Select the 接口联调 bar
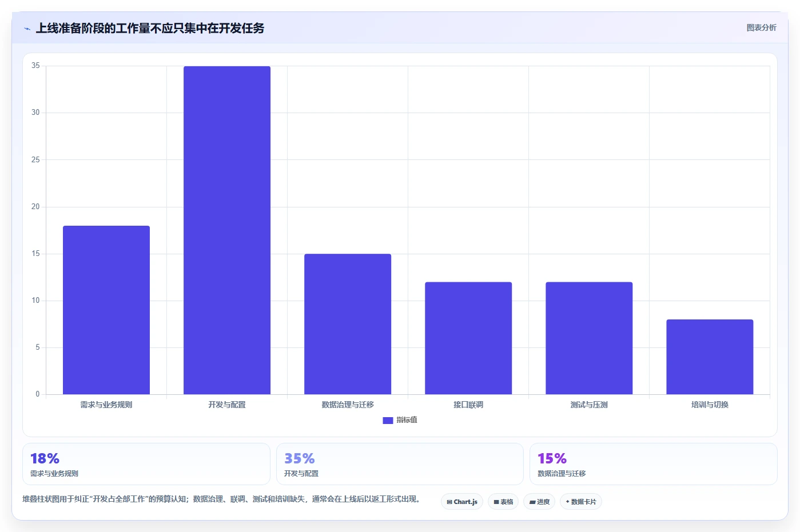Image resolution: width=800 pixels, height=532 pixels. tap(468, 338)
